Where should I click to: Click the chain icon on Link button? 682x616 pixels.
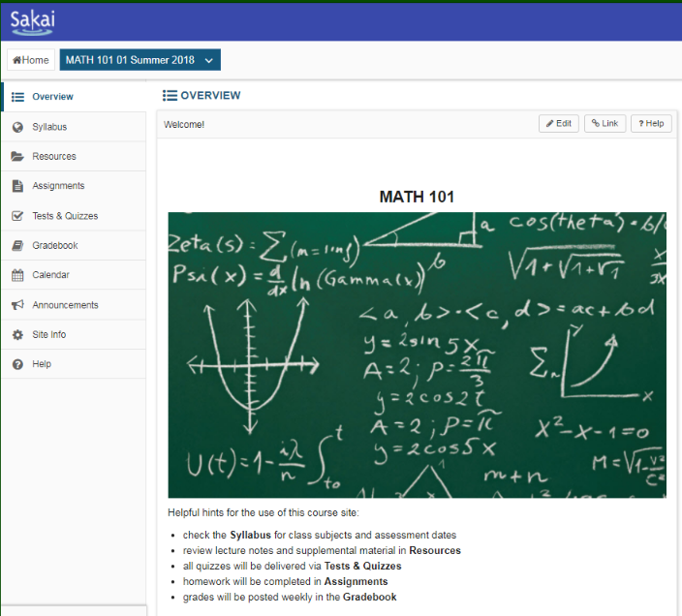[596, 123]
